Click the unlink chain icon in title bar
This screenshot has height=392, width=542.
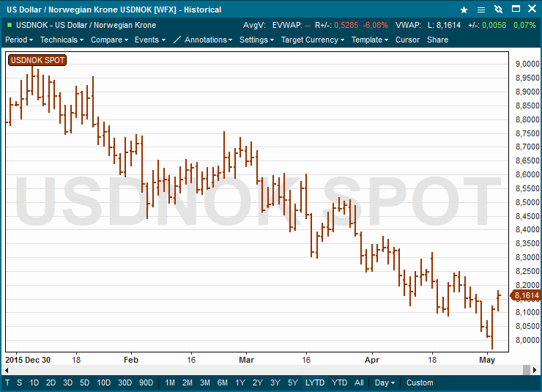click(499, 10)
